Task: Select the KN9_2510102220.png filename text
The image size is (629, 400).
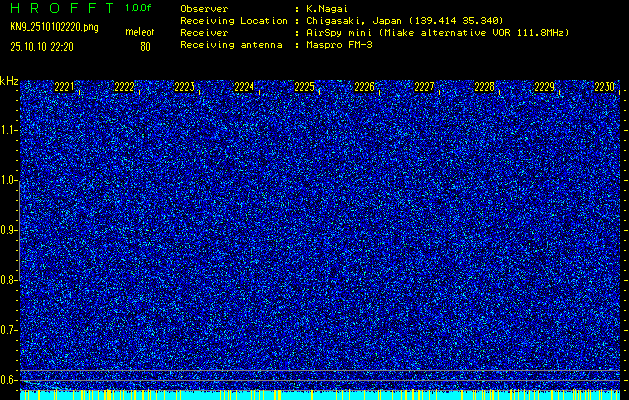Action: pyautogui.click(x=54, y=27)
